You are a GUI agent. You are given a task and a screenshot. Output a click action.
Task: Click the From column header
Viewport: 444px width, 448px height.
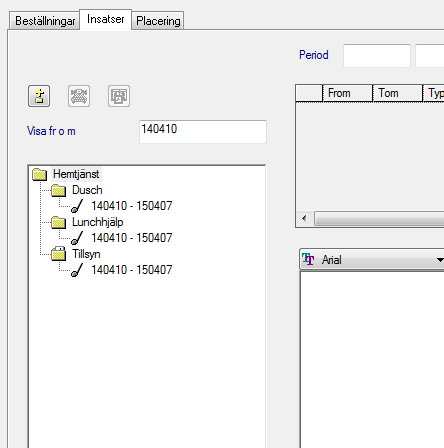347,93
